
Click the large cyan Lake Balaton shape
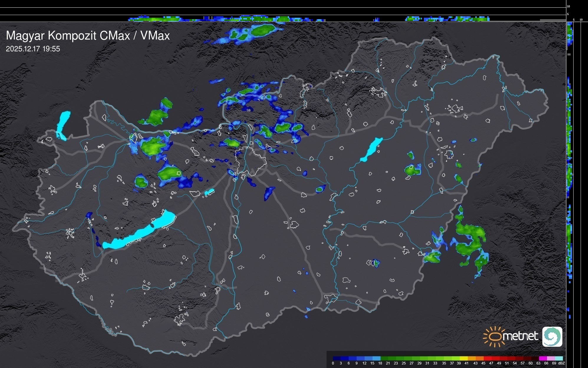[139, 233]
